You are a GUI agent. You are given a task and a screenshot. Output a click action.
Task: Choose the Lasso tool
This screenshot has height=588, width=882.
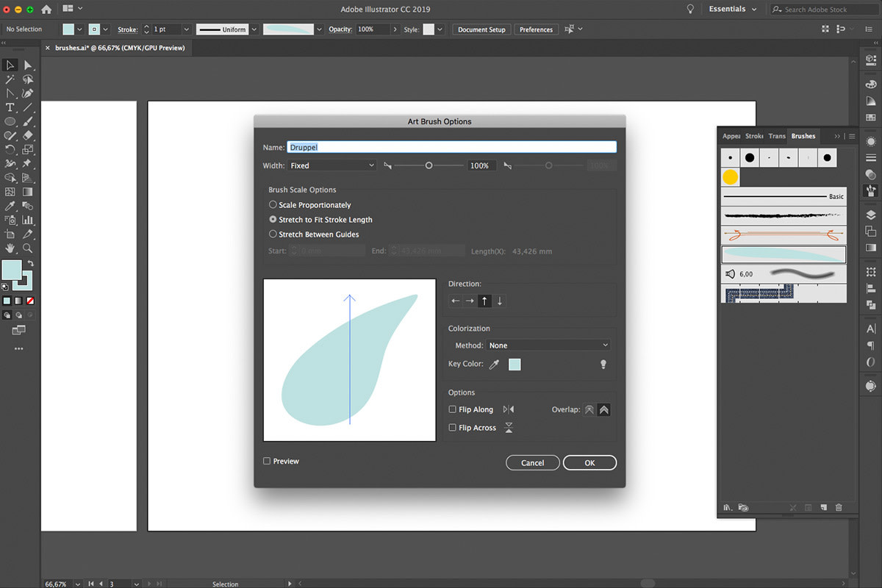pyautogui.click(x=28, y=79)
